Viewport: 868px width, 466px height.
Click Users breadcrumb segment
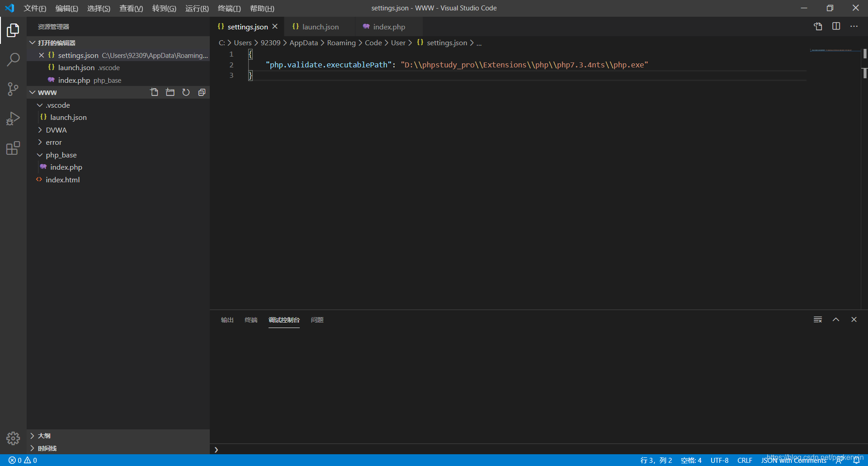click(242, 43)
